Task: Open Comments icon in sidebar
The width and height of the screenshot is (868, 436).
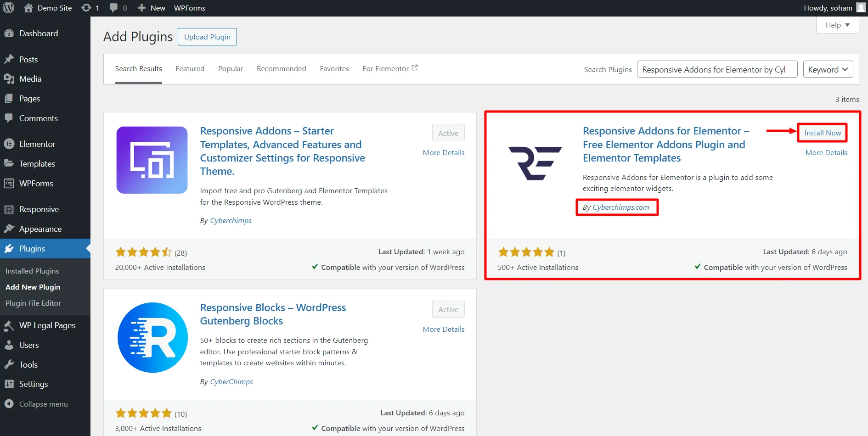Action: 9,118
